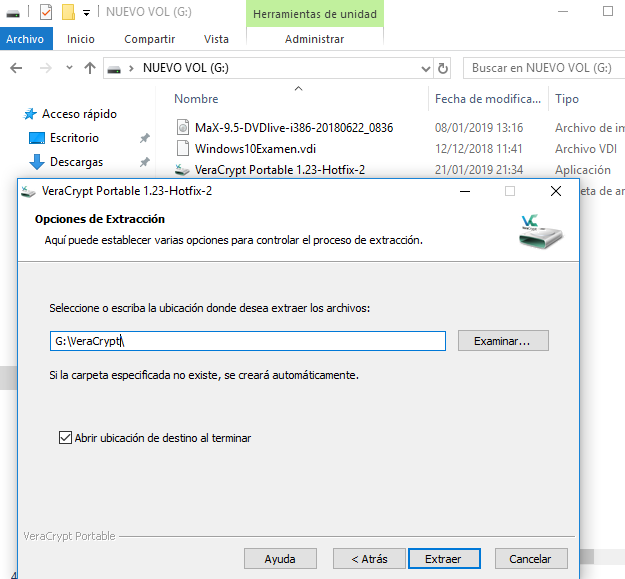Click the MaX disc image file icon
This screenshot has height=579, width=625.
coord(183,128)
